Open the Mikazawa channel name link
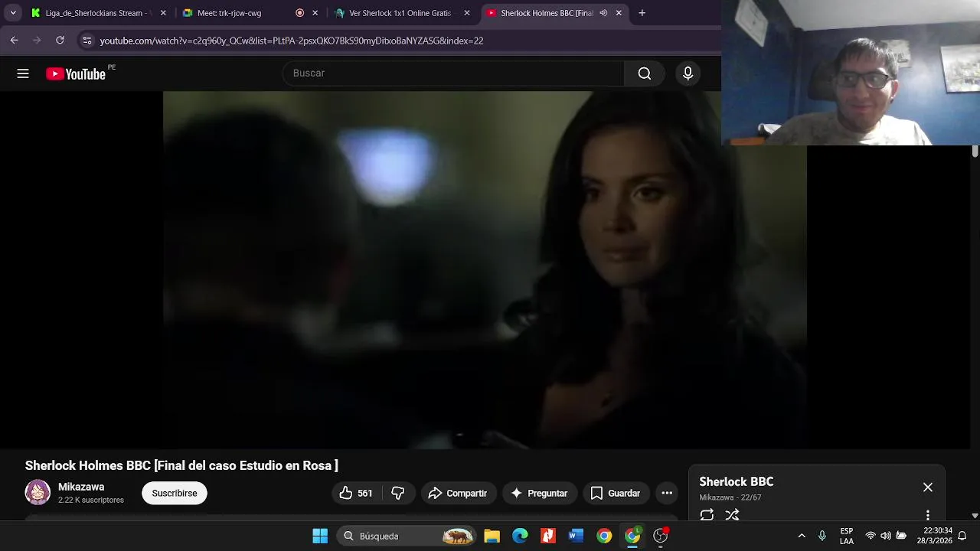 (81, 487)
